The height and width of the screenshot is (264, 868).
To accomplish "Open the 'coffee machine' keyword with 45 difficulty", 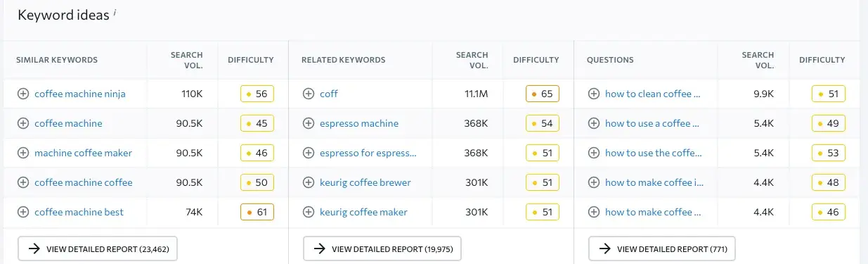I will point(68,123).
